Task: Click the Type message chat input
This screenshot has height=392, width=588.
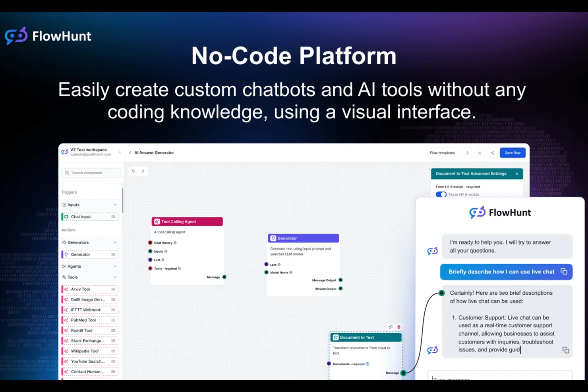Action: coord(500,376)
